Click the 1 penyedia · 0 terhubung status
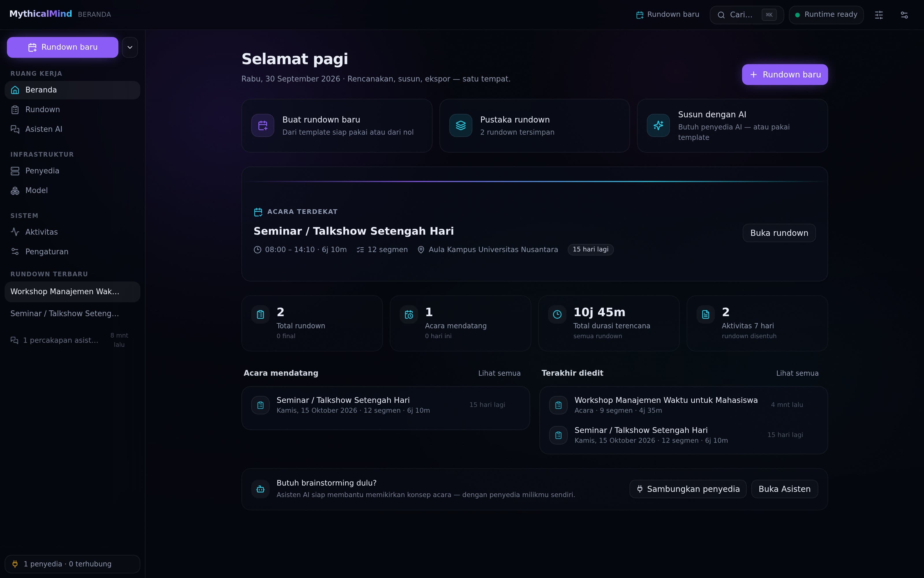The width and height of the screenshot is (924, 578). pyautogui.click(x=72, y=564)
